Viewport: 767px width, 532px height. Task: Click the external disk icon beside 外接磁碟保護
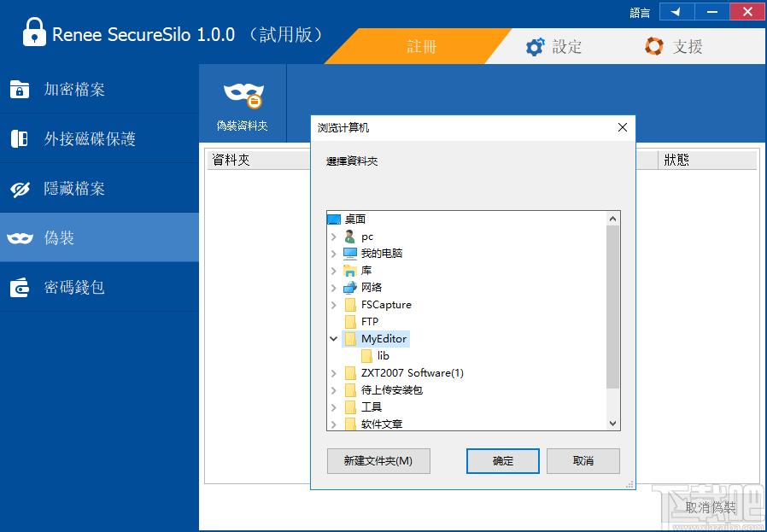click(20, 139)
